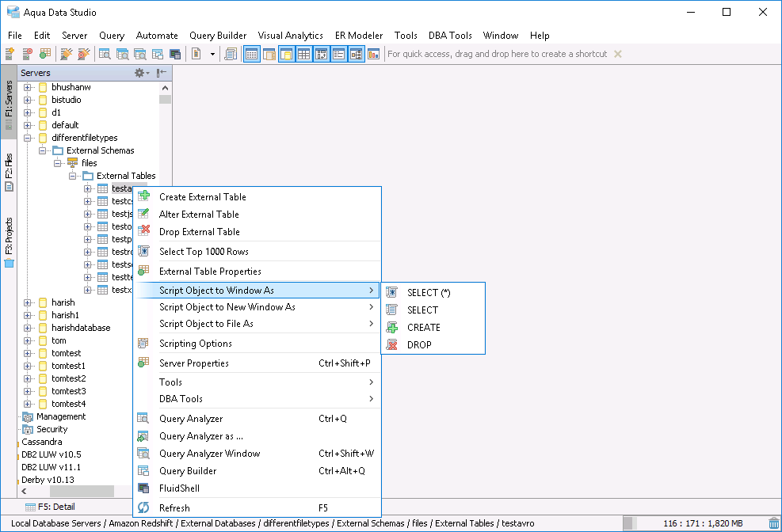Click the Query Builder toolbar icon
This screenshot has height=532, width=782.
coord(158,54)
